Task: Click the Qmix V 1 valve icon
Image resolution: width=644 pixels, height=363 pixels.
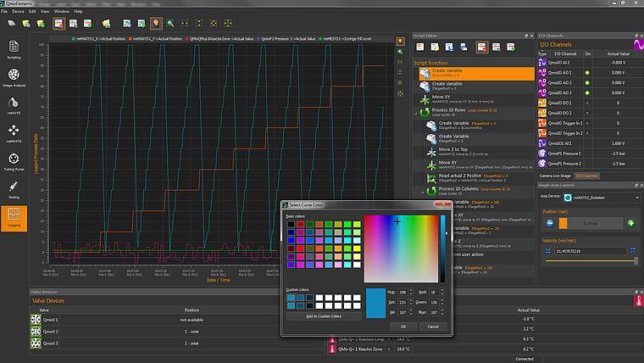Action: 36,320
